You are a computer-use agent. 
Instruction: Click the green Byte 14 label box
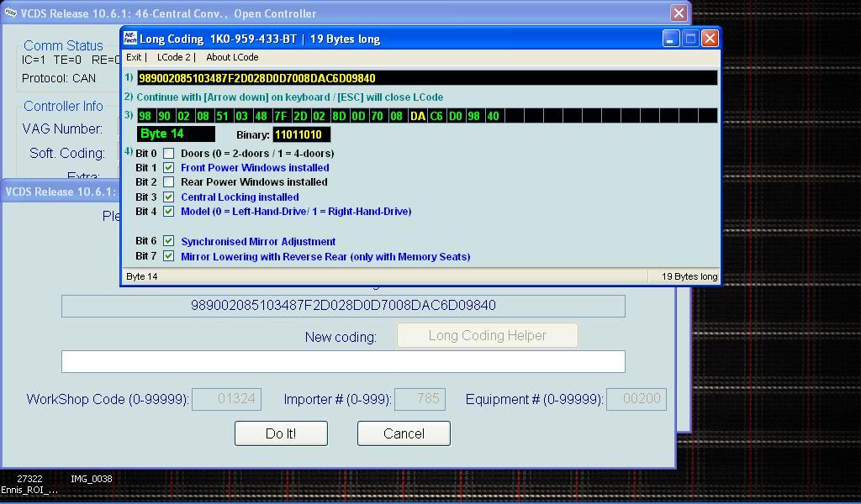coord(176,134)
